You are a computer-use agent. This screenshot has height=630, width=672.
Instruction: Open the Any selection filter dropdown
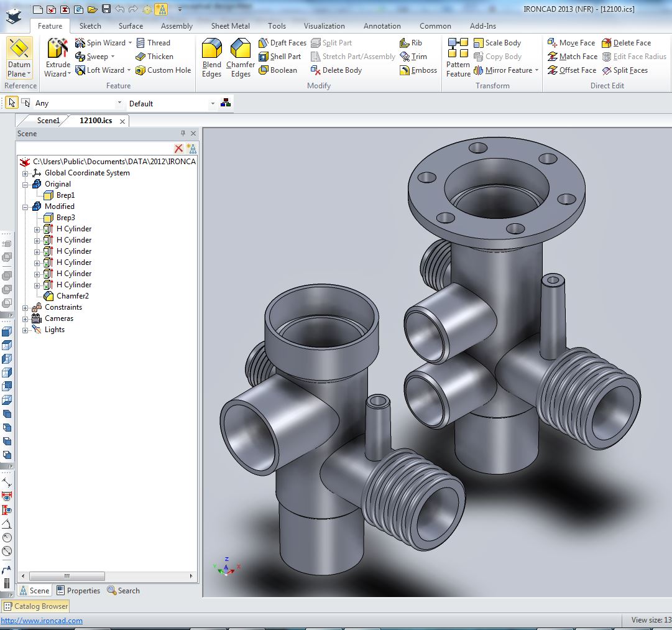click(119, 103)
